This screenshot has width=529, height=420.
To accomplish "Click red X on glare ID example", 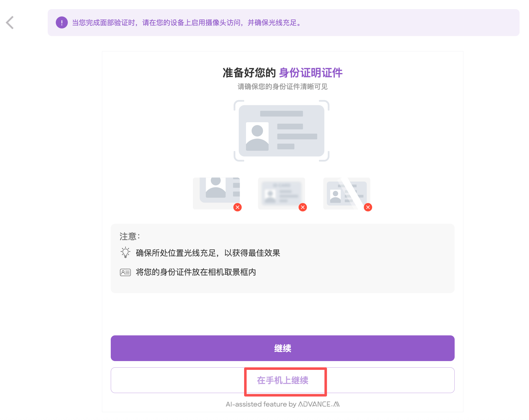I will (x=368, y=207).
